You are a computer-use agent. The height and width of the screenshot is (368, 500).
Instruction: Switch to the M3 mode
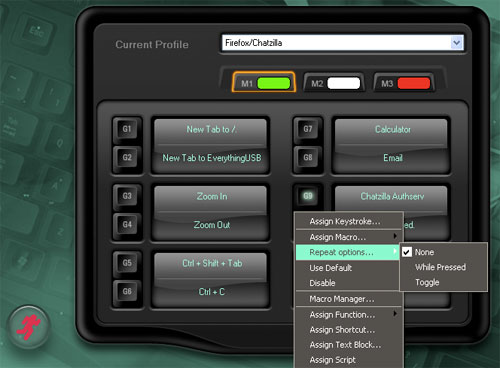click(404, 83)
